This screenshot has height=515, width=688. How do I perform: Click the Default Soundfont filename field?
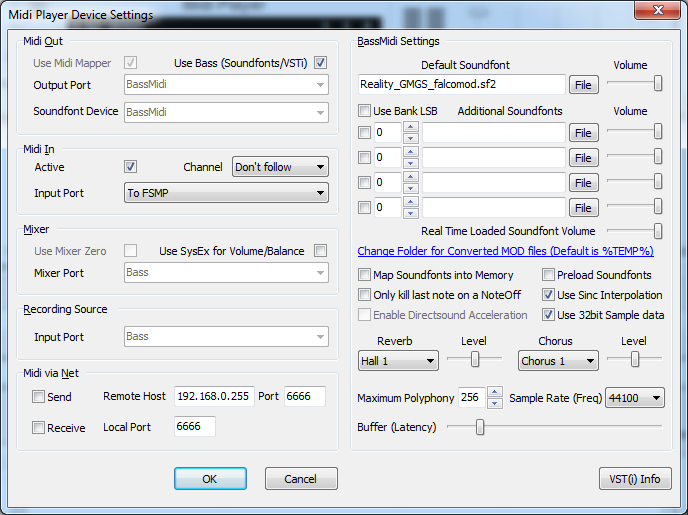tap(461, 84)
